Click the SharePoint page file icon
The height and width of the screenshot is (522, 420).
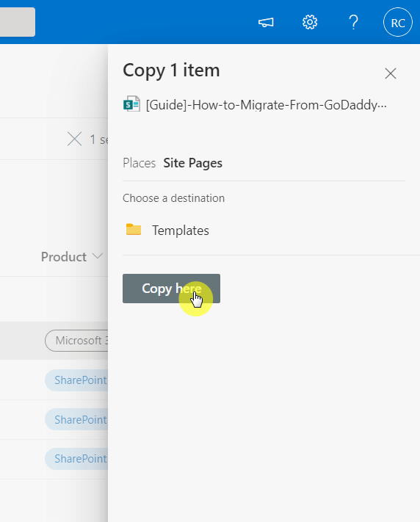[x=131, y=104]
